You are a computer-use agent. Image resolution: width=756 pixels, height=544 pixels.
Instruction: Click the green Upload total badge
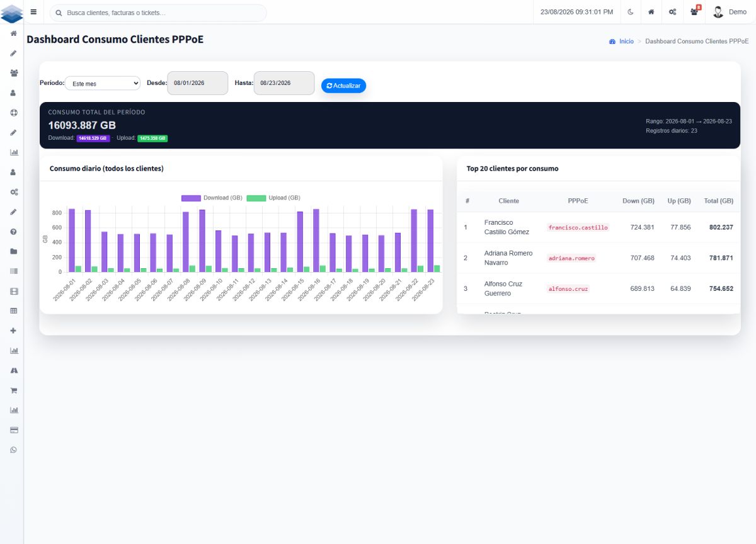(152, 138)
